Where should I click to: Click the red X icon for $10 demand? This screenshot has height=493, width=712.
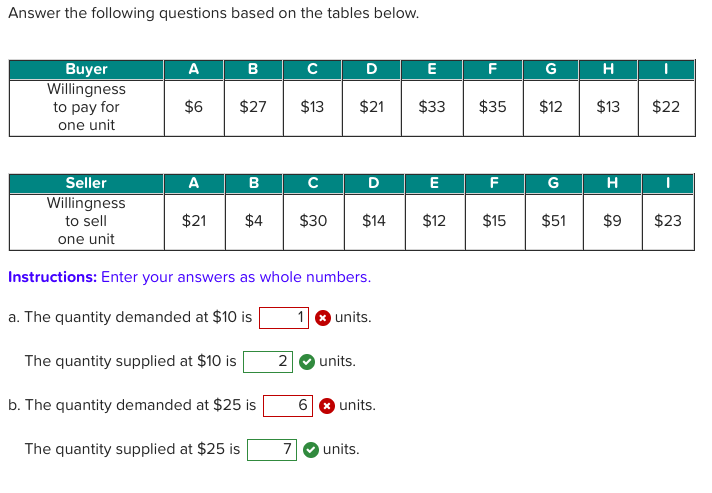pyautogui.click(x=322, y=318)
